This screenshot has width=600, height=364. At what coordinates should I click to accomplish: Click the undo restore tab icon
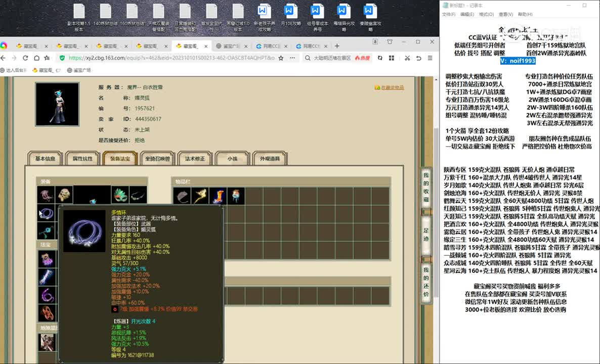tap(418, 58)
